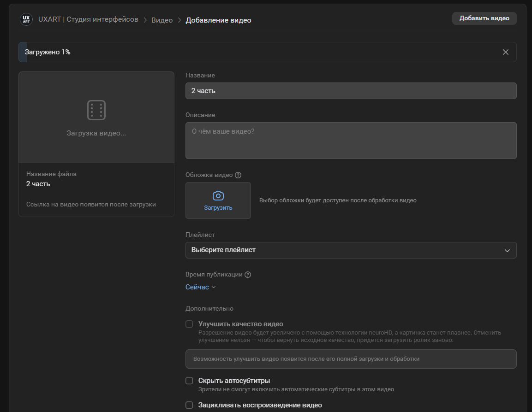The height and width of the screenshot is (412, 532).
Task: Focus the Описание text area
Action: 351,141
